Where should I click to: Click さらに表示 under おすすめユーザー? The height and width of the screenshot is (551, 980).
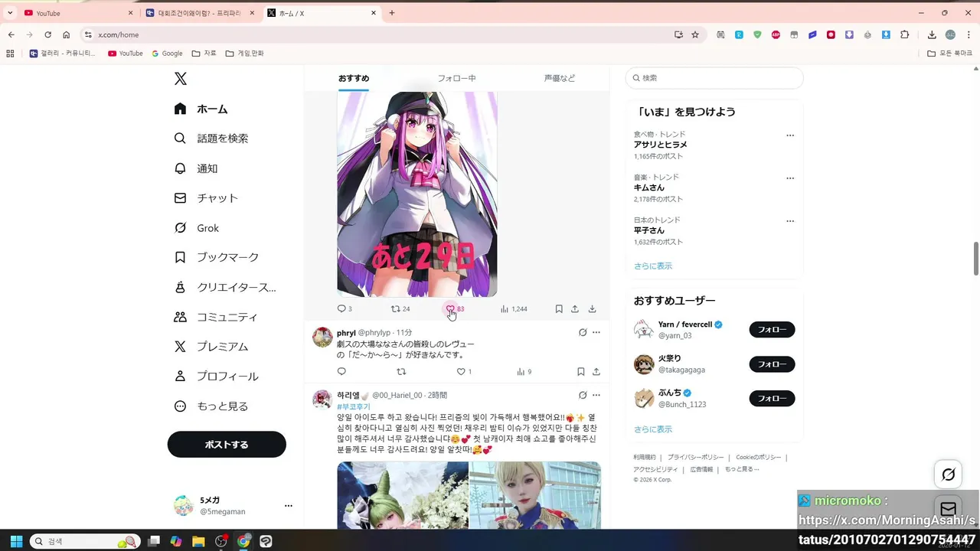point(653,429)
